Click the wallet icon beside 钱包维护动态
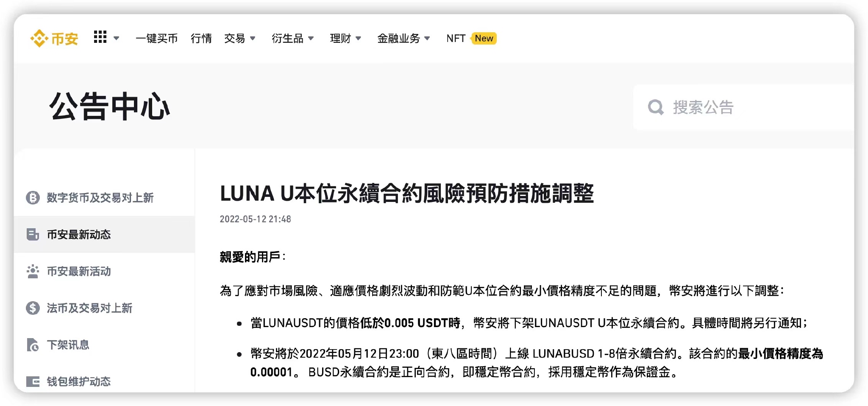This screenshot has height=406, width=868. 33,382
